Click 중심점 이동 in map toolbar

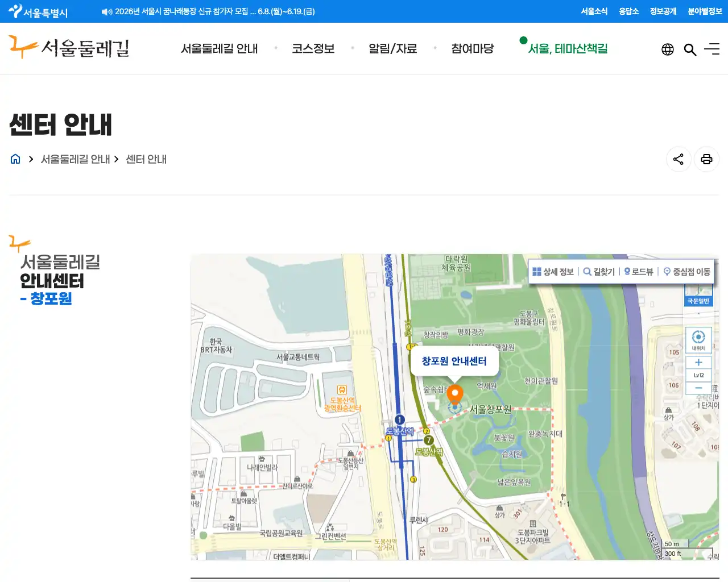click(687, 272)
